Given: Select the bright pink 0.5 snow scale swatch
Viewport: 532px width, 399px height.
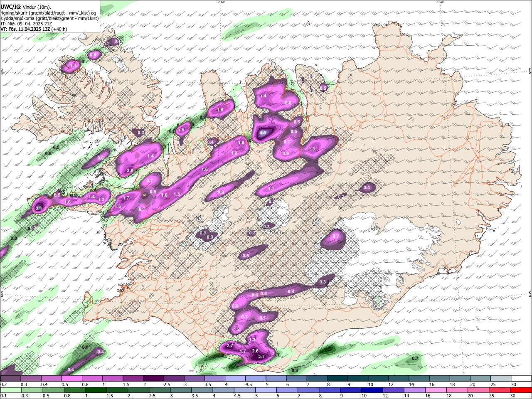Looking at the screenshot, I should pos(71,379).
